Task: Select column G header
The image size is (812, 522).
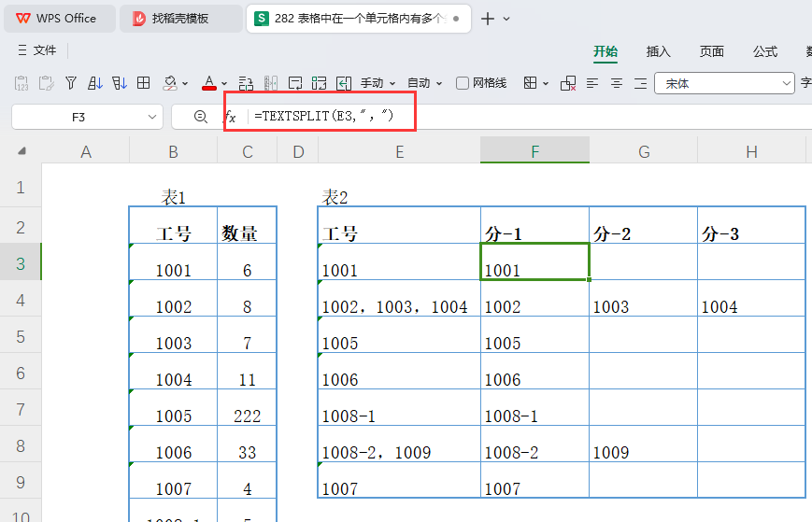Action: tap(644, 151)
